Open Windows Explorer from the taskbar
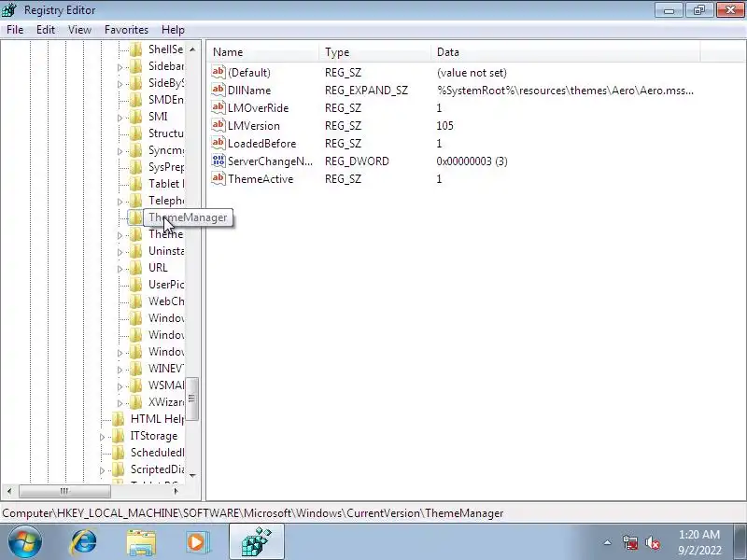Image resolution: width=747 pixels, height=560 pixels. click(x=141, y=542)
